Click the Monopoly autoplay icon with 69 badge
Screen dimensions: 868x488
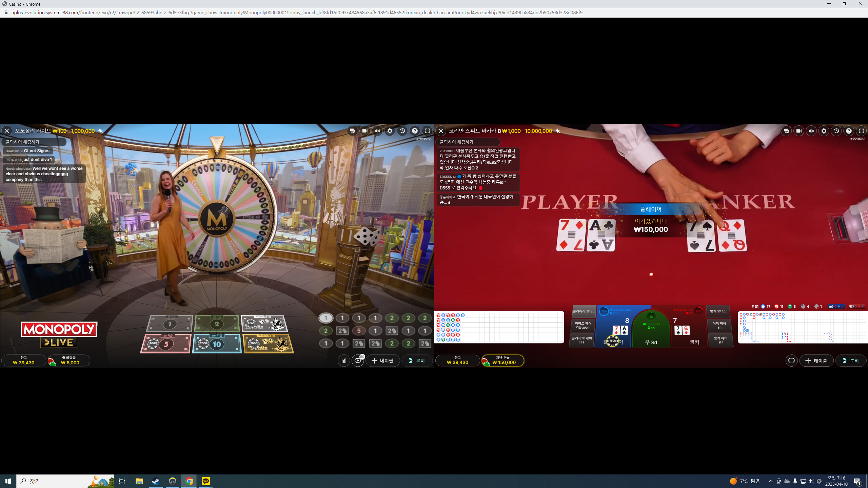[x=358, y=361]
